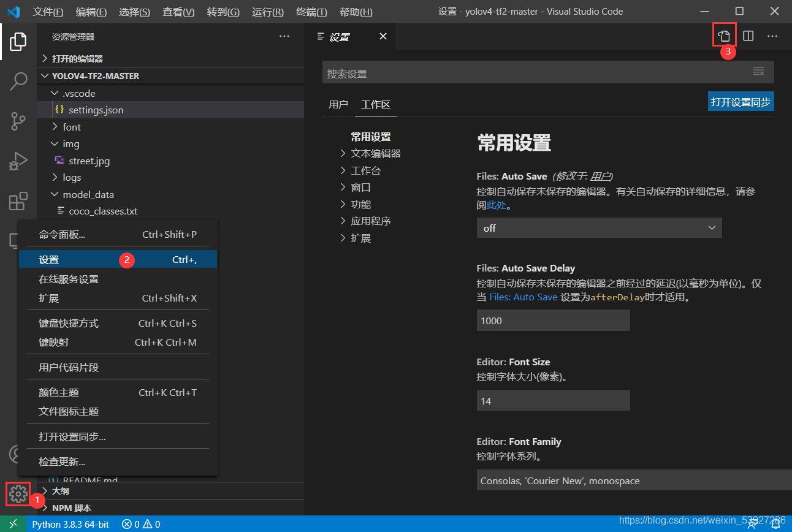Open the 查看(V) menu

tap(178, 12)
